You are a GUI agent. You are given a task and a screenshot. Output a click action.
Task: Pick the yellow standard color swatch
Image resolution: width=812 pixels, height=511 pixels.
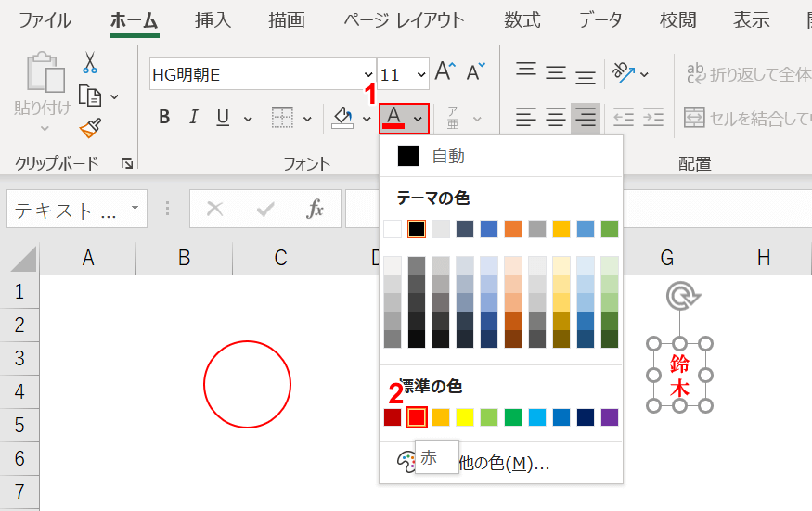pos(465,417)
